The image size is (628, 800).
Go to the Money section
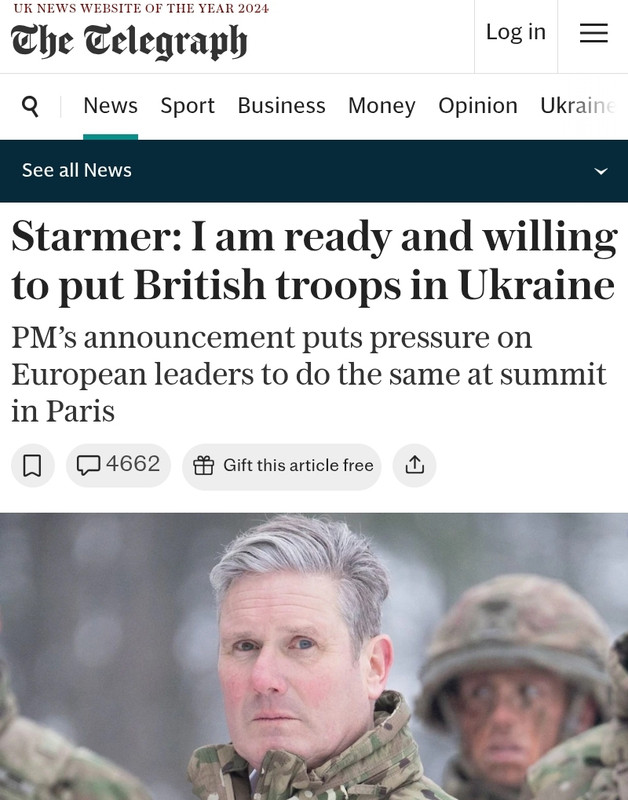(x=382, y=106)
